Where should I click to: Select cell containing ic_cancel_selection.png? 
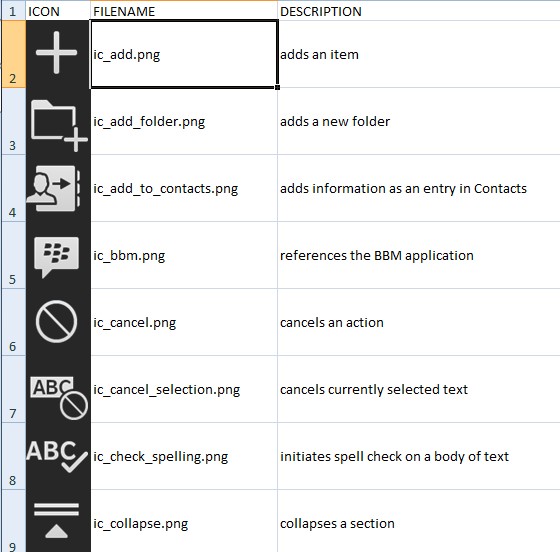[x=184, y=389]
